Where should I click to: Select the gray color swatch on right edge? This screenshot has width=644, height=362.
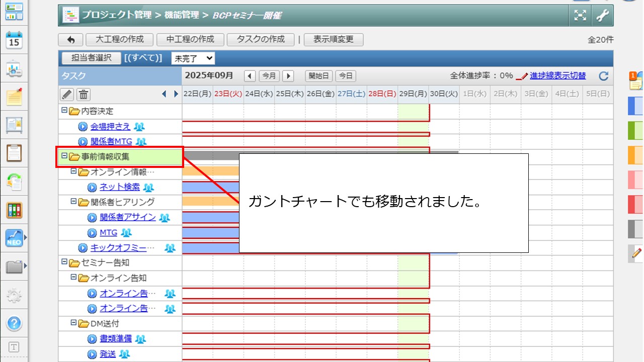[x=636, y=229]
